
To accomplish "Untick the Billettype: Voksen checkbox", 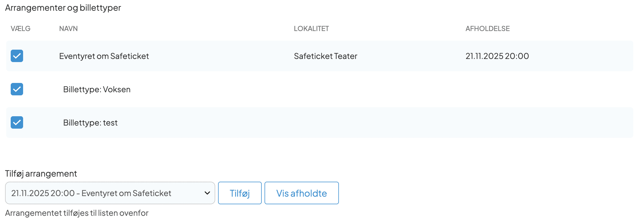I will click(x=17, y=89).
